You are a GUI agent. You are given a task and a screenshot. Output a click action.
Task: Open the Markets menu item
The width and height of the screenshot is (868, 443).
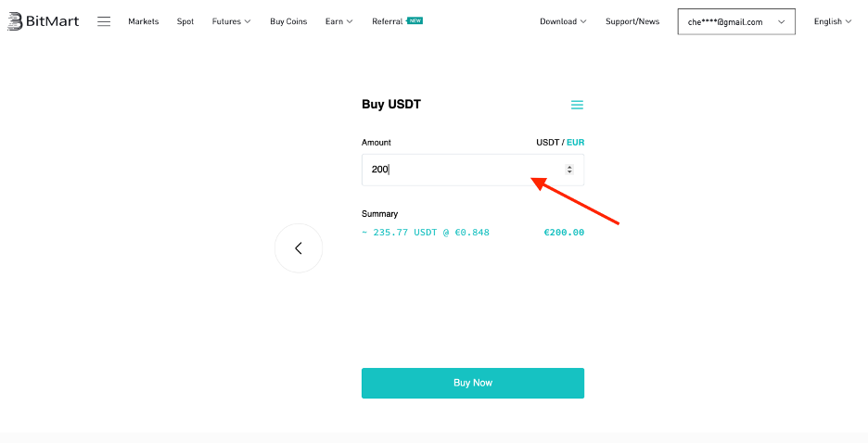pyautogui.click(x=144, y=21)
